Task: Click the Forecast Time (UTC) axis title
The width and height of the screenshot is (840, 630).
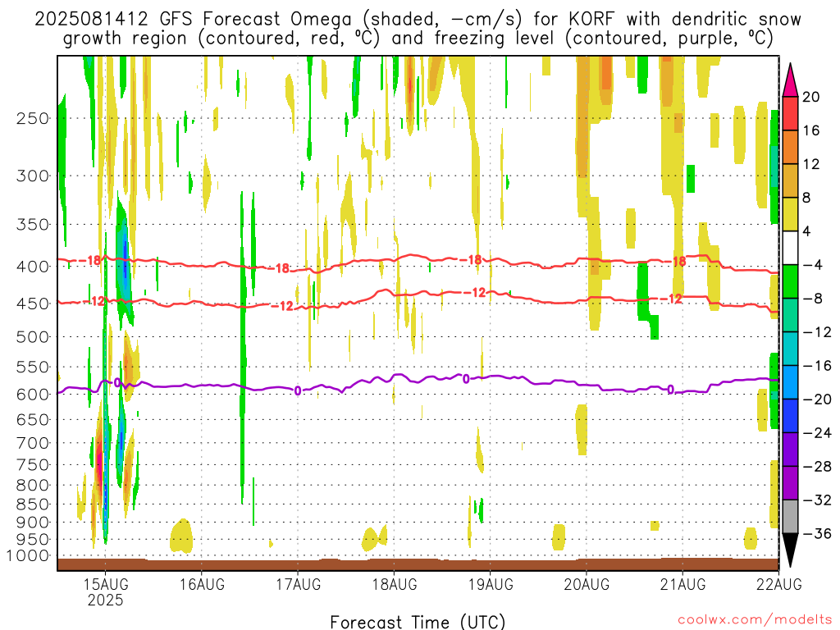Action: click(x=418, y=622)
